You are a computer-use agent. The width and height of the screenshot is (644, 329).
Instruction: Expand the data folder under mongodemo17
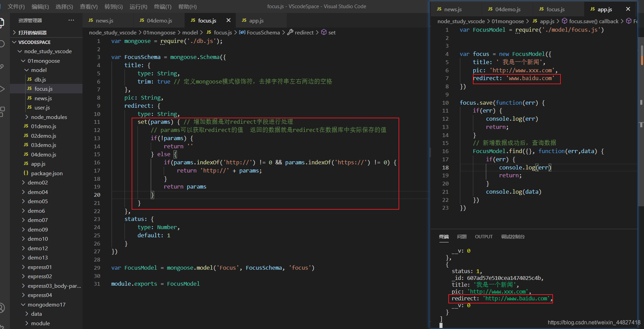pos(46,314)
